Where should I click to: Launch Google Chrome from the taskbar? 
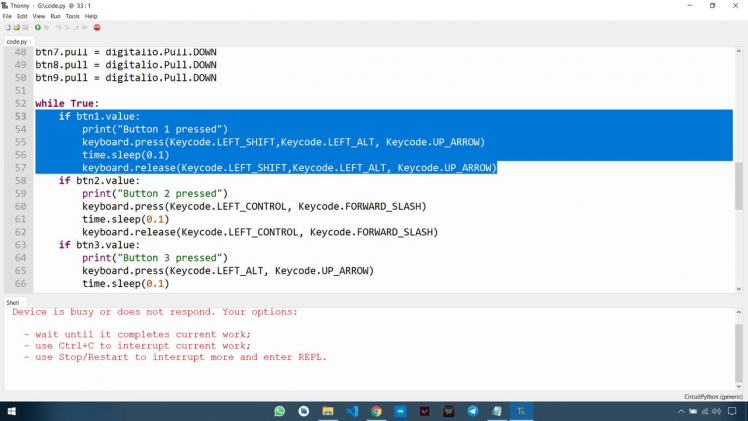(x=376, y=411)
